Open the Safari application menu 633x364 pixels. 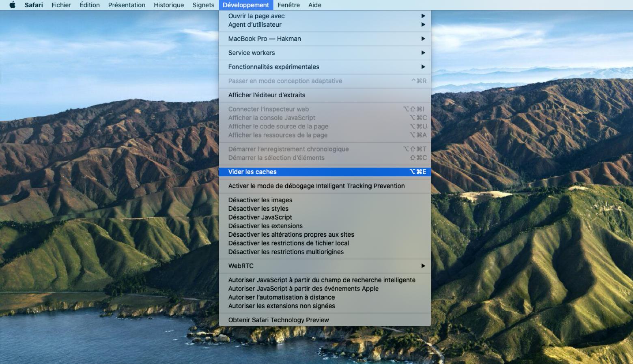34,5
